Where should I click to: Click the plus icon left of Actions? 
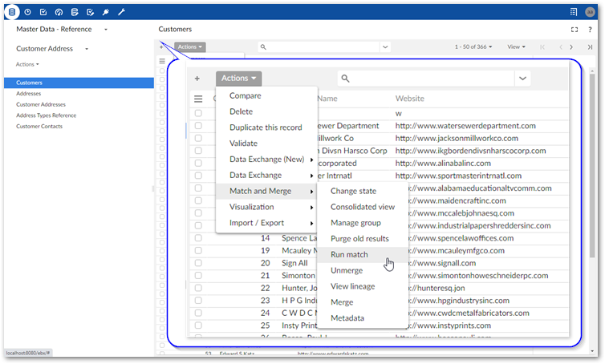click(197, 79)
